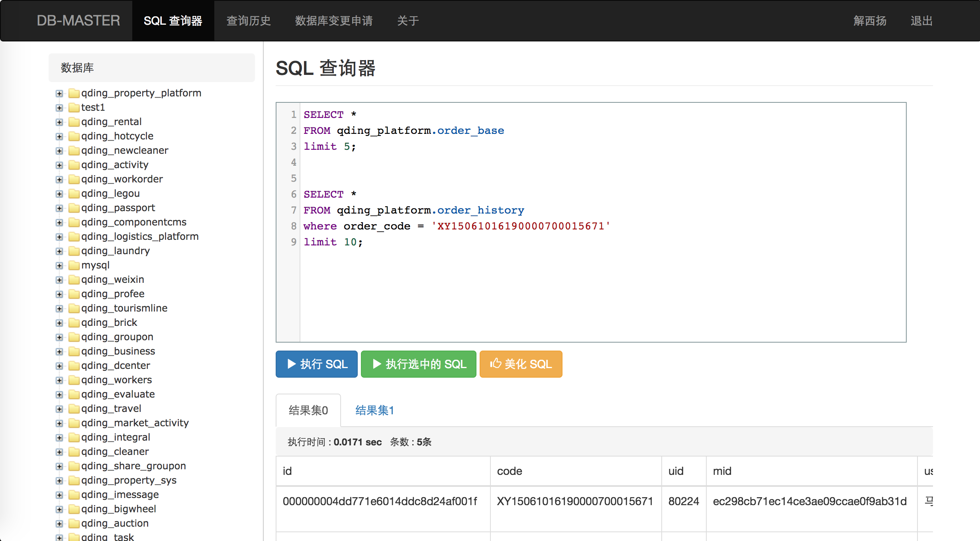The height and width of the screenshot is (541, 980).
Task: Go to 数据库变更申请 in the navbar
Action: click(334, 21)
